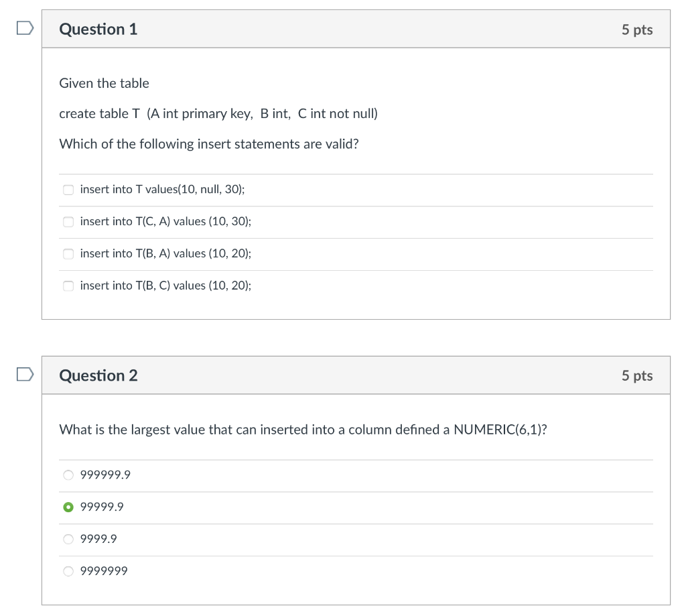This screenshot has width=686, height=616.
Task: Click the Question 1 header bar
Action: (356, 29)
